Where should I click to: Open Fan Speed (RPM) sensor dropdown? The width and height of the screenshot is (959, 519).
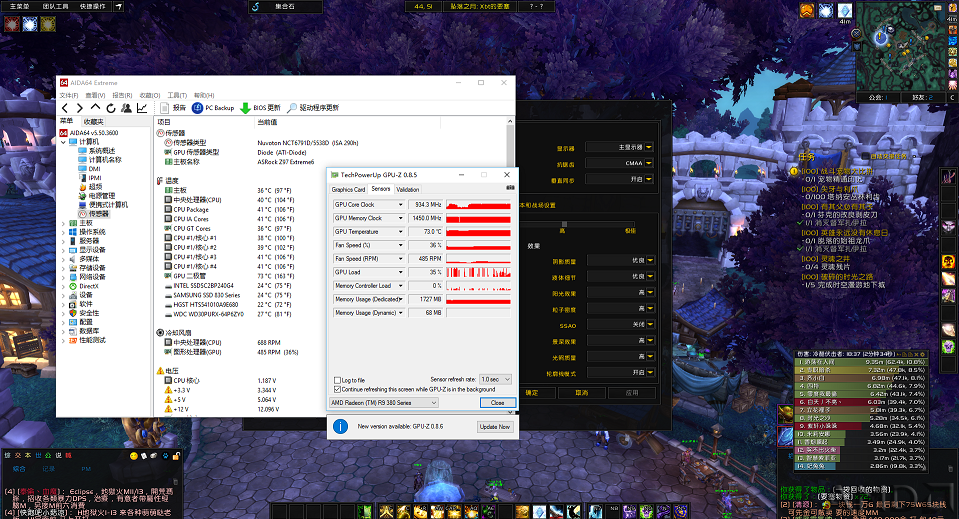click(x=401, y=259)
